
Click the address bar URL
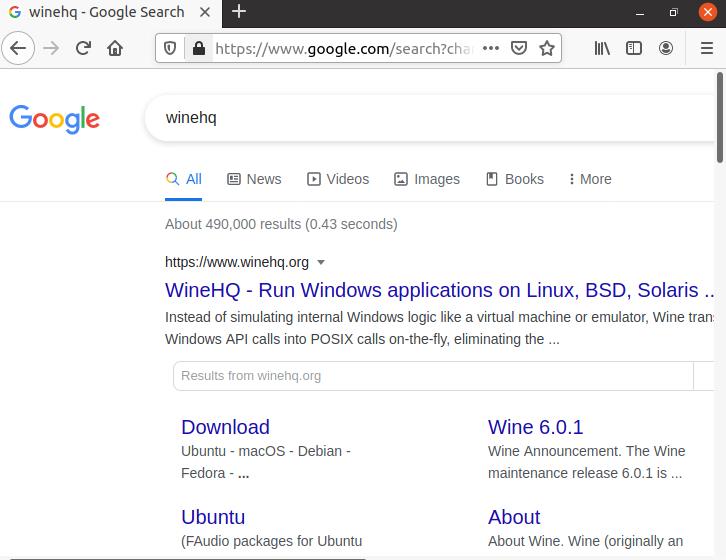pyautogui.click(x=344, y=48)
